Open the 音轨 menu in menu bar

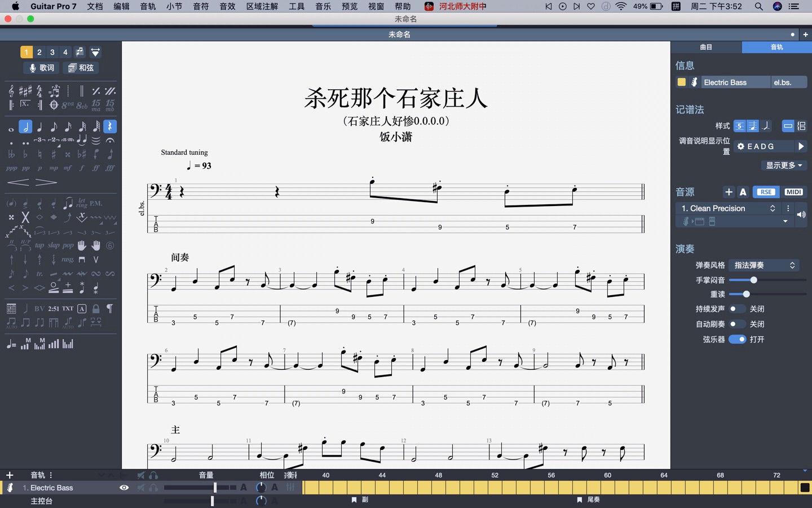click(x=148, y=6)
